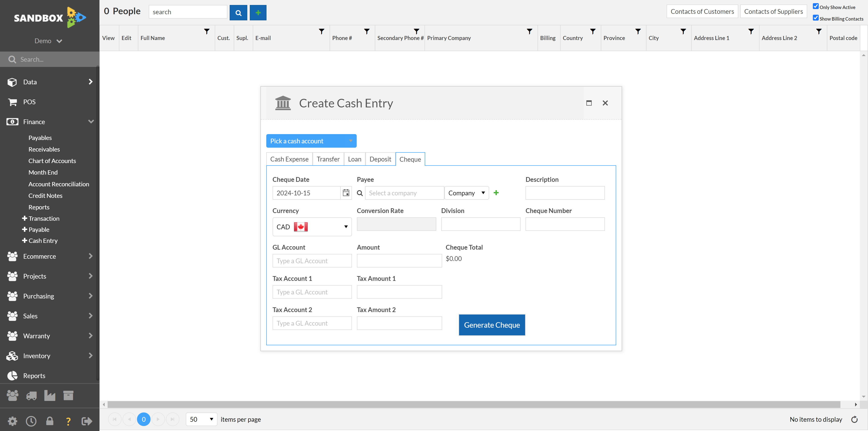Select the Cheque Date input field

point(307,193)
